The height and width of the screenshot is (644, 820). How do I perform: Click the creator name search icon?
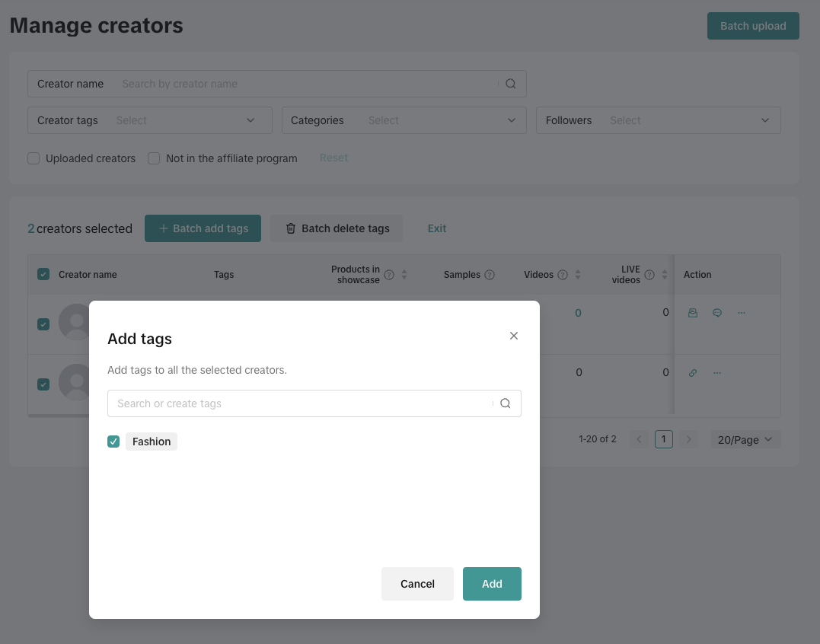coord(511,84)
